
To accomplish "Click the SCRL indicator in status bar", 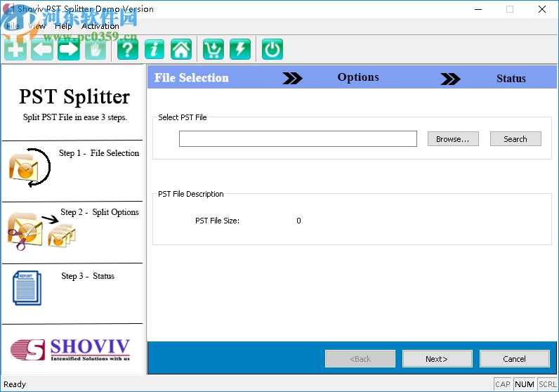I will click(x=547, y=384).
